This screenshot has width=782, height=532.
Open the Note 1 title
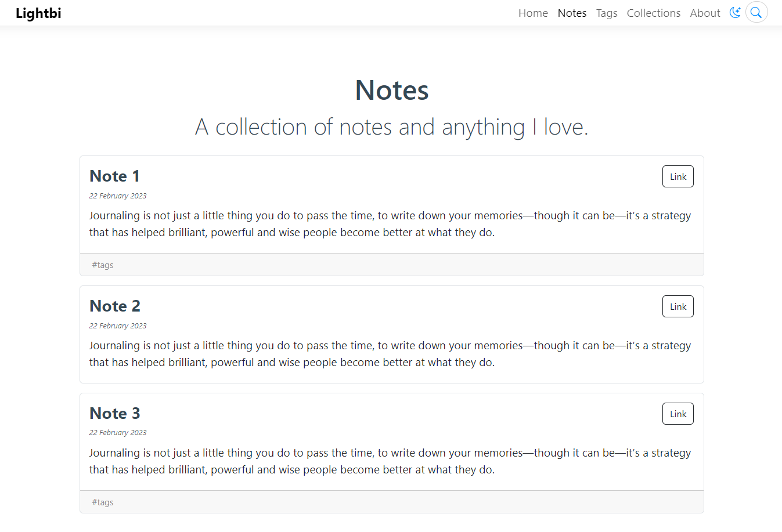tap(114, 176)
